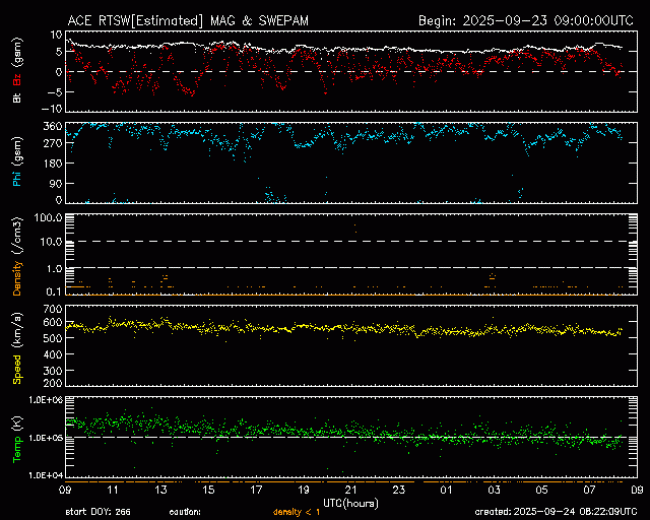Screen dimensions: 650x520
Task: Click the '-5' tick on Bt Bz axis
Action: (54, 92)
